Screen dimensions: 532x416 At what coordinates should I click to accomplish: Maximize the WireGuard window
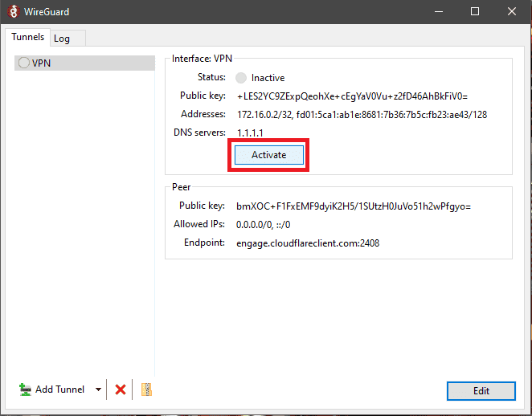pos(475,11)
